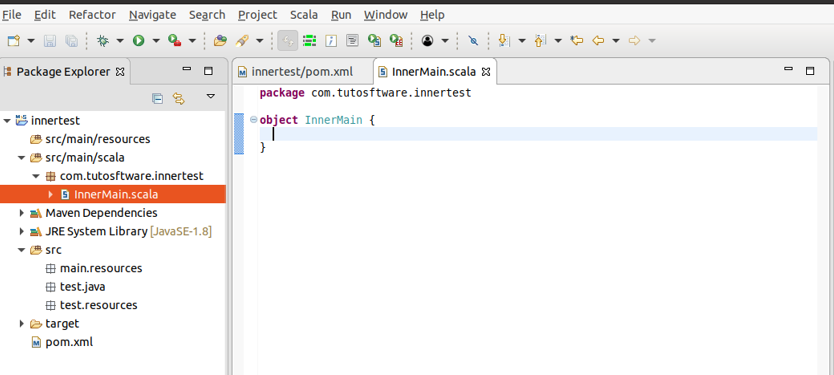
Task: Run the program with green play icon
Action: point(139,40)
